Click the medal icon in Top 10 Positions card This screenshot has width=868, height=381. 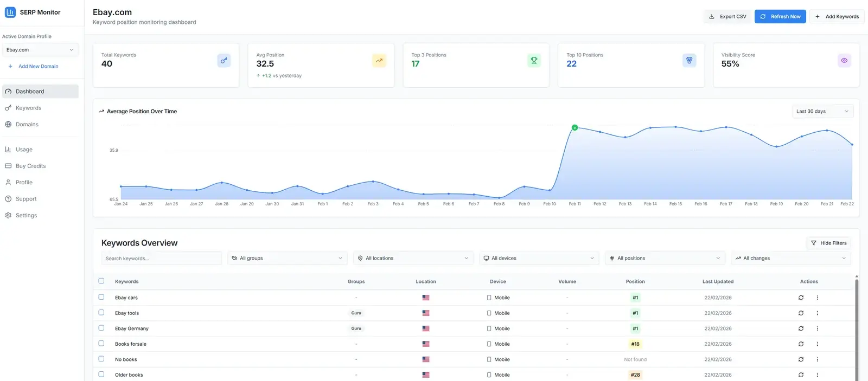[x=689, y=60]
